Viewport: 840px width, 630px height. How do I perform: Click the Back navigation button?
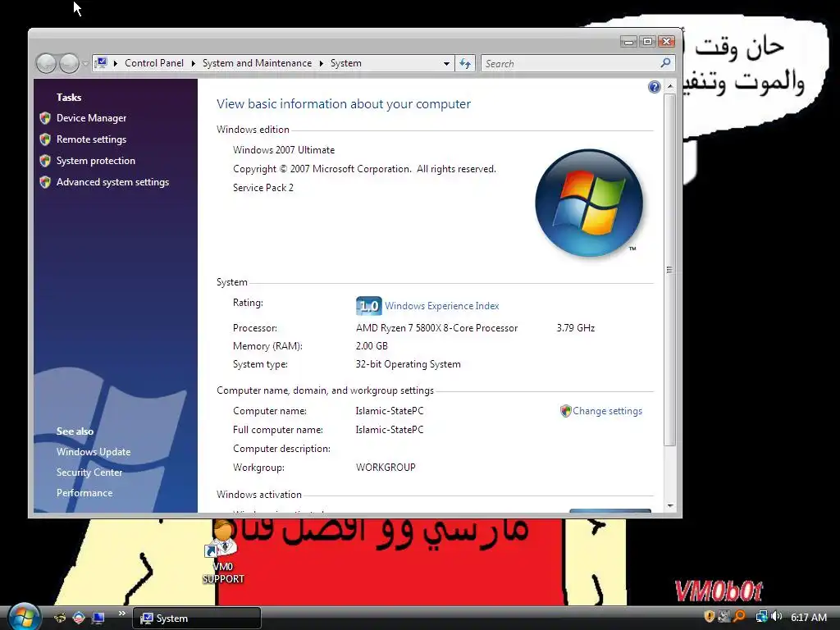point(46,63)
